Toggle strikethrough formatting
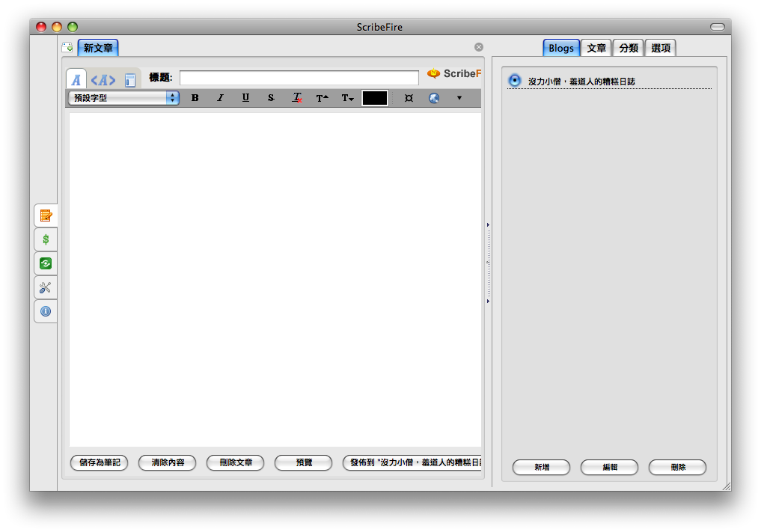This screenshot has width=761, height=532. 271,97
